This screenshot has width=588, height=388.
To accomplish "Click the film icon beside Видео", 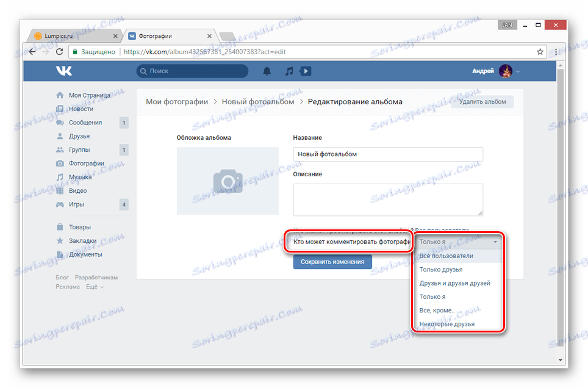I will (60, 190).
